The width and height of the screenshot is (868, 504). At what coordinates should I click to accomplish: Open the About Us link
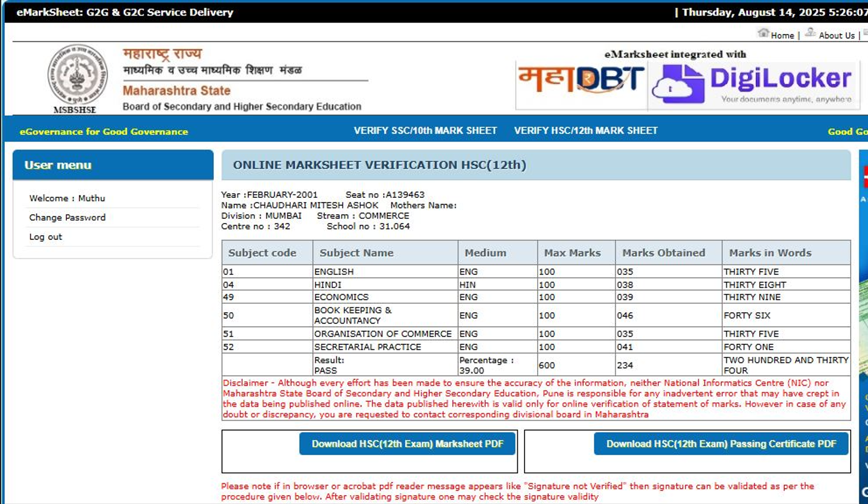(x=836, y=36)
